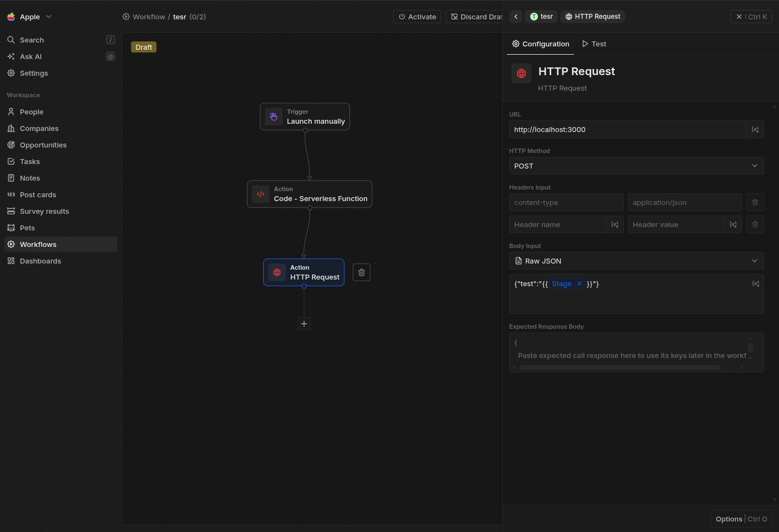Open the Options menu button

pyautogui.click(x=741, y=519)
